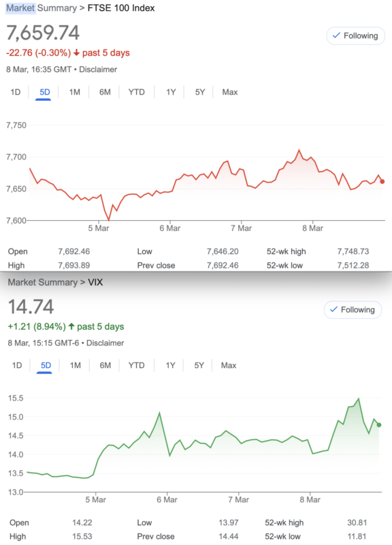The image size is (392, 545).
Task: Show the FTSE 100 1Y chart
Action: coord(171,92)
